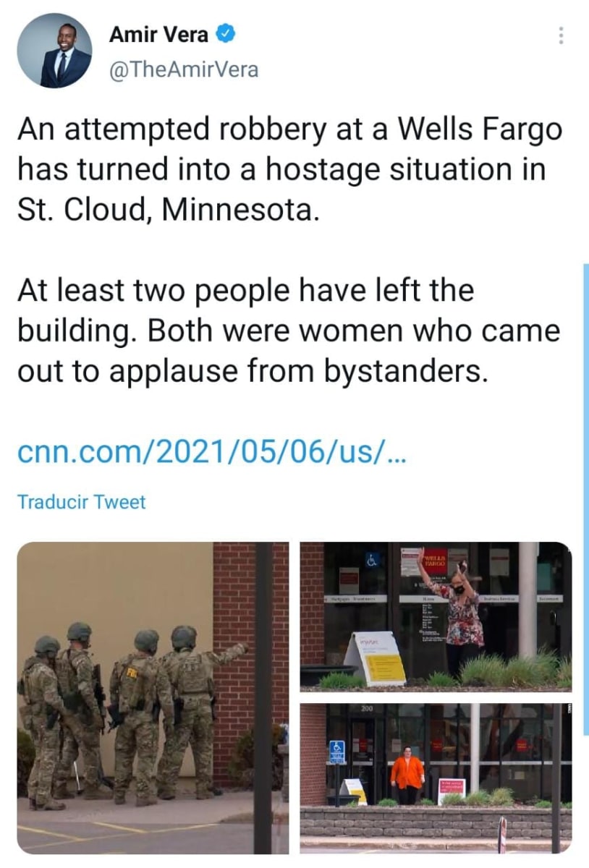Click the Amir Vera display name

(161, 33)
